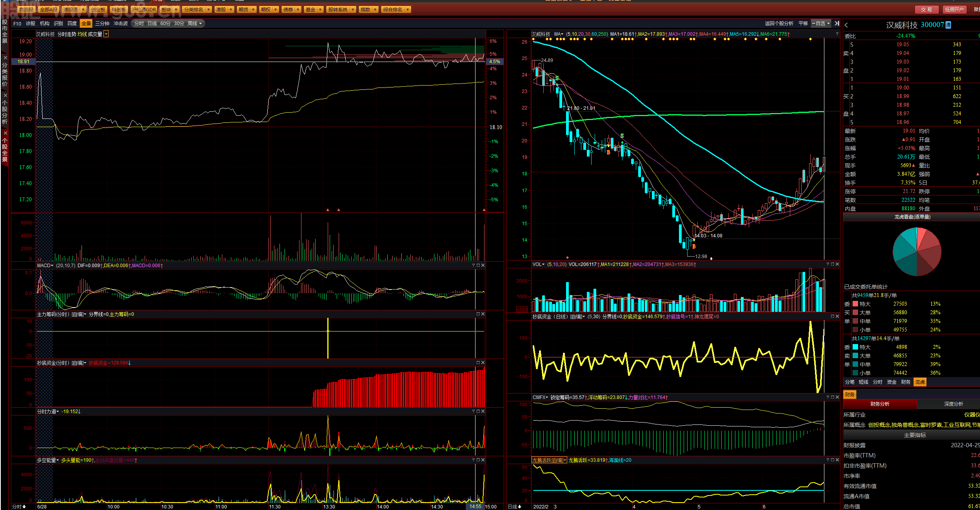Close the 分类报价 side tab

(x=5, y=58)
